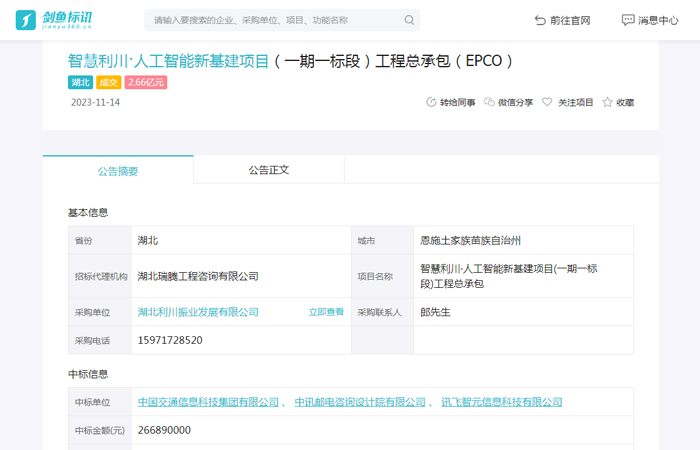Click the 中标单位 label cell
The image size is (700, 450).
(x=100, y=402)
